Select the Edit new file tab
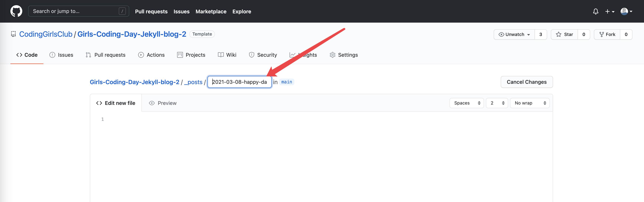The image size is (644, 202). [115, 103]
